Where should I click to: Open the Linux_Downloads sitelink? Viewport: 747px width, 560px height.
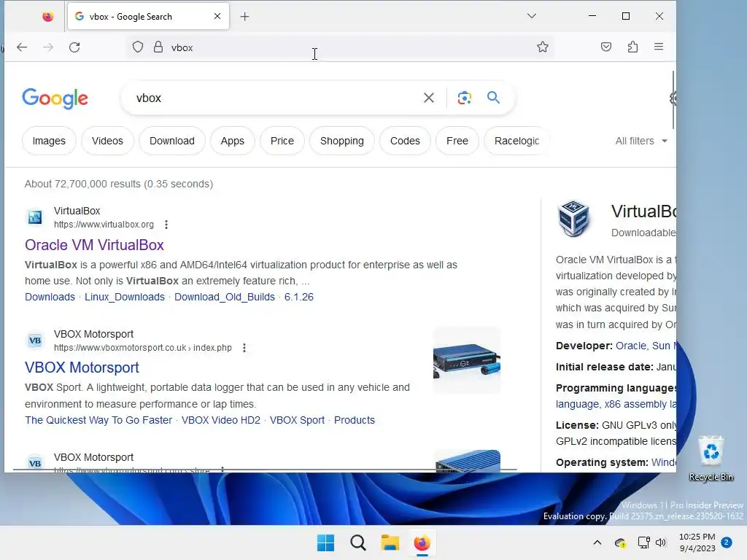coord(125,297)
